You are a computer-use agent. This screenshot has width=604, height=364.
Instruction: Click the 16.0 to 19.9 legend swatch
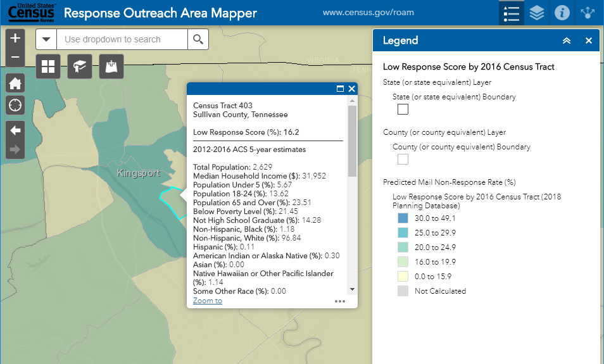coord(403,262)
